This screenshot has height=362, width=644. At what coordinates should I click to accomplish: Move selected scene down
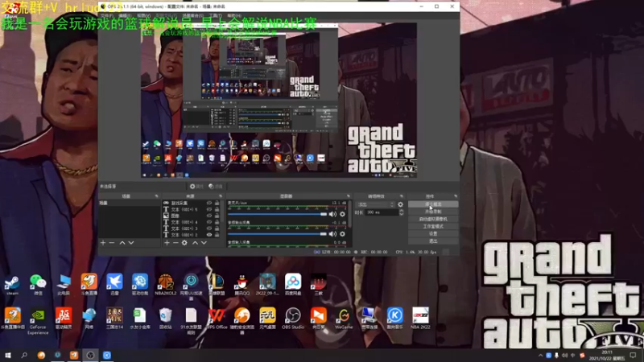[131, 243]
